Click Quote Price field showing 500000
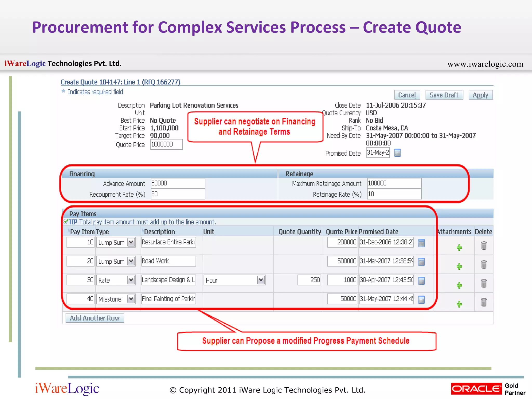 pyautogui.click(x=342, y=261)
